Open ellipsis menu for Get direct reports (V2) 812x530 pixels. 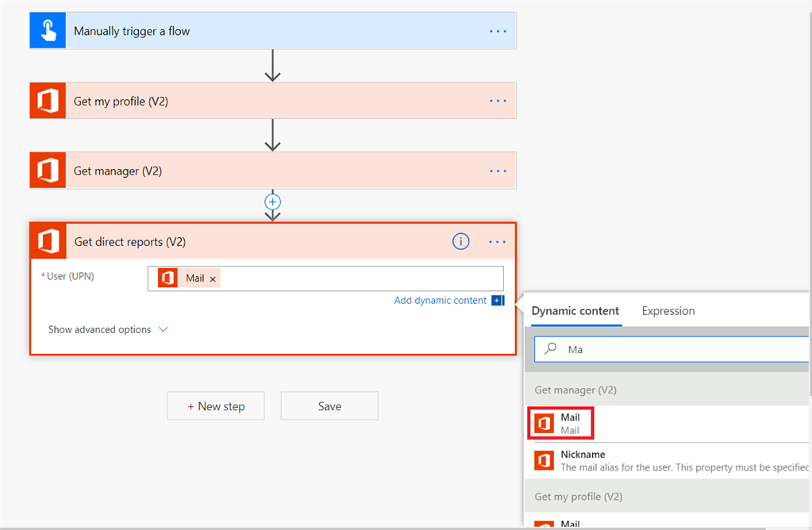click(498, 242)
